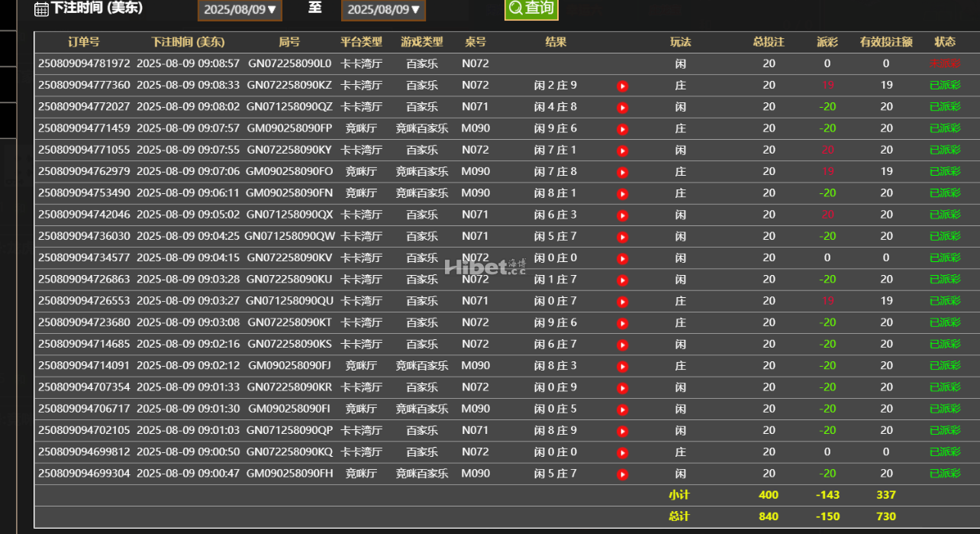The image size is (980, 534).
Task: Click play icon for order 250809094734577
Action: pyautogui.click(x=622, y=259)
